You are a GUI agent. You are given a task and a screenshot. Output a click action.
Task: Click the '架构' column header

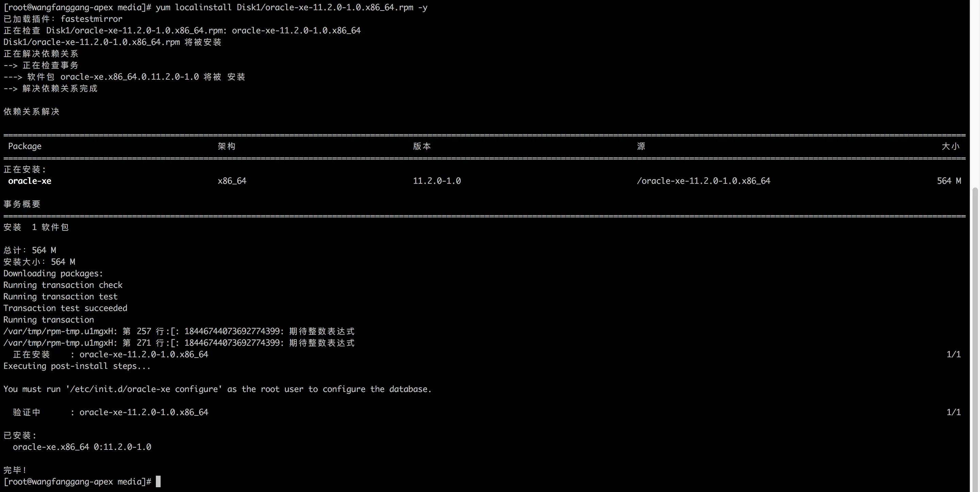tap(226, 146)
